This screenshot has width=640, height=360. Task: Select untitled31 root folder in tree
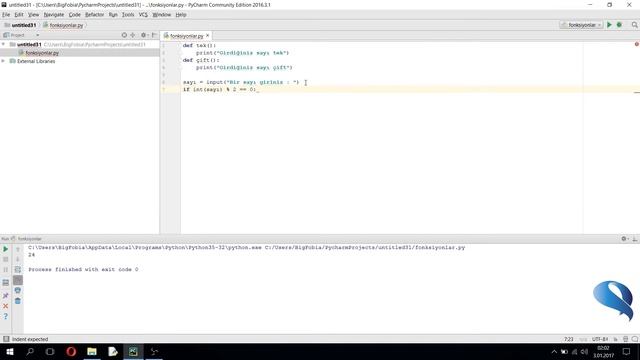point(29,44)
